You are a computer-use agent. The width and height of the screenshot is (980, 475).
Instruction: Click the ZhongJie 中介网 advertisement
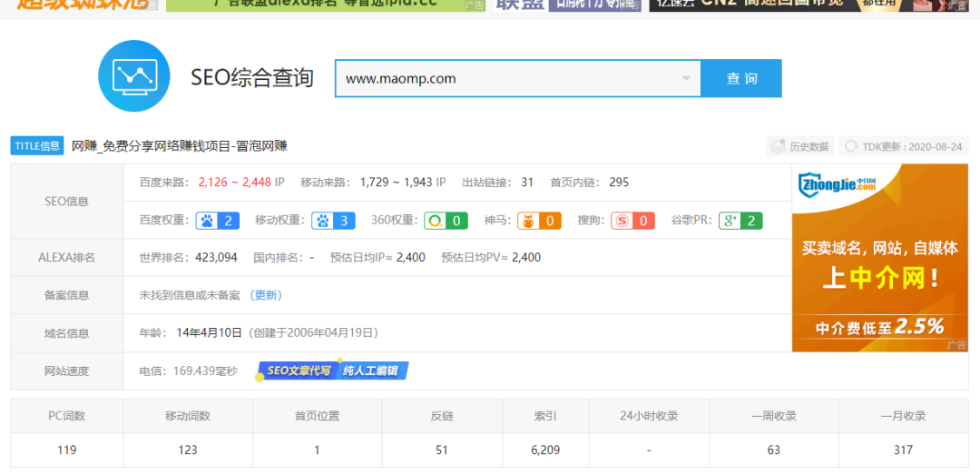[879, 258]
